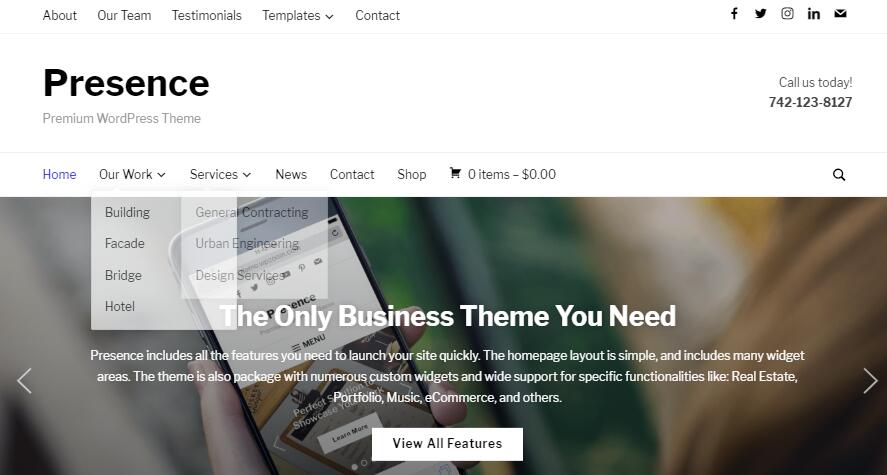Expand the Templates dropdown menu

(298, 16)
